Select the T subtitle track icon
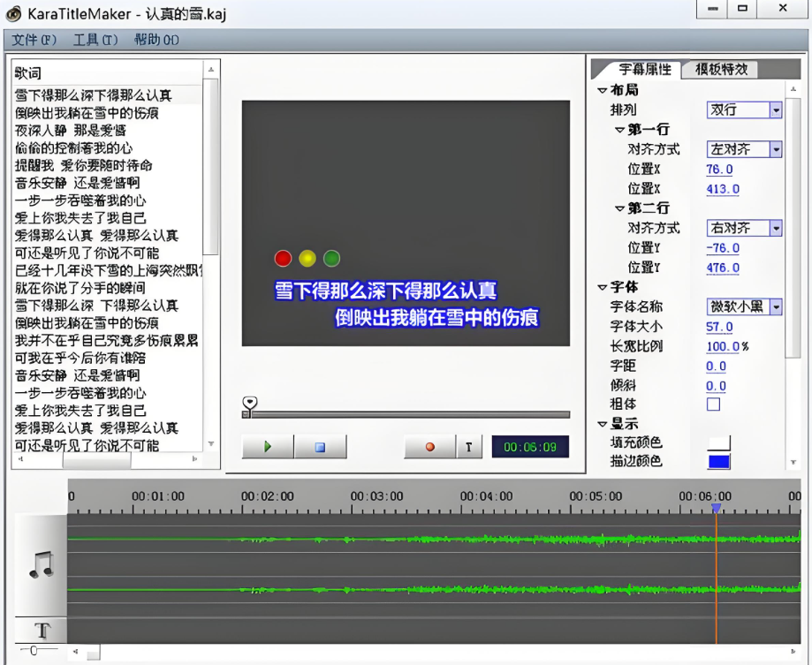Screen dimensions: 812x665 (x=42, y=631)
